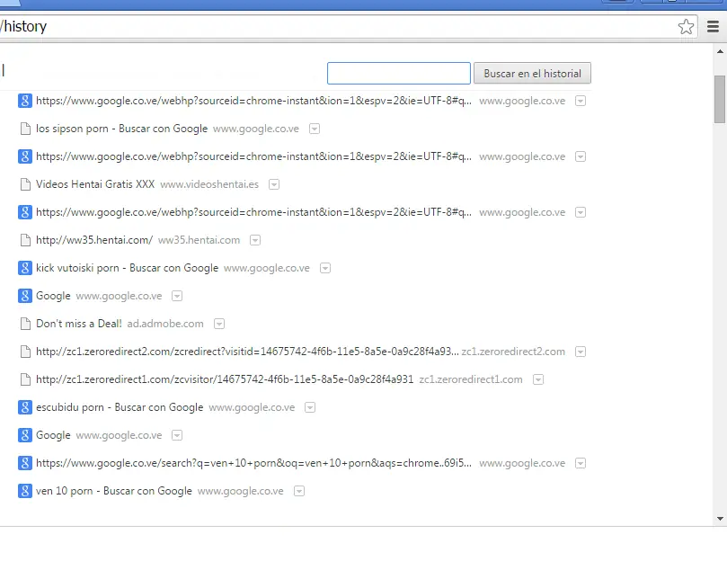The height and width of the screenshot is (588, 727).
Task: Click the page icon beside 'los sipson' entry
Action: click(x=25, y=129)
